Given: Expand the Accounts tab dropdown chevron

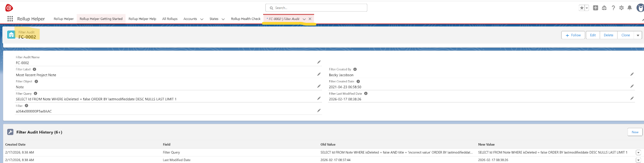Looking at the screenshot, I should pyautogui.click(x=202, y=19).
